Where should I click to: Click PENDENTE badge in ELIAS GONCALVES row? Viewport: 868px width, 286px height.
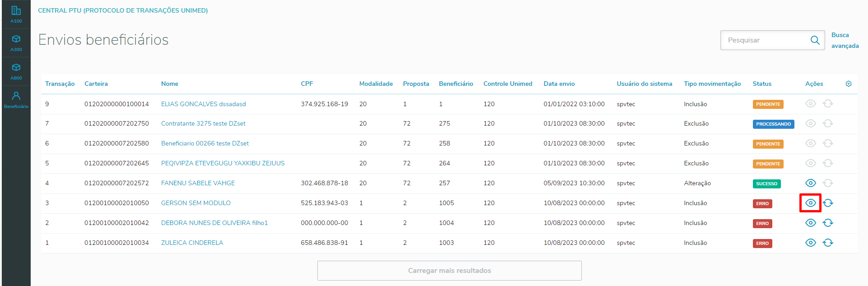pyautogui.click(x=768, y=104)
